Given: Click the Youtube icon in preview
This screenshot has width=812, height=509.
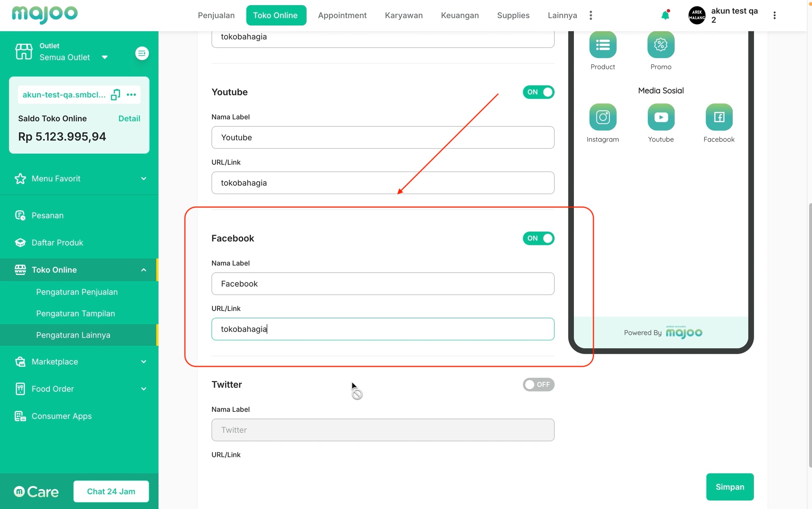Looking at the screenshot, I should pos(661,117).
